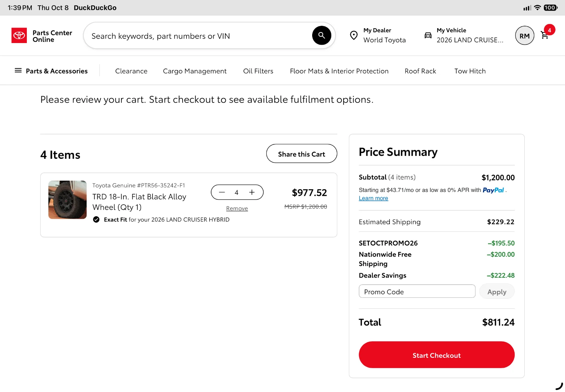Screen dimensions: 565x392
Task: Go to Roof Rack category
Action: 420,71
